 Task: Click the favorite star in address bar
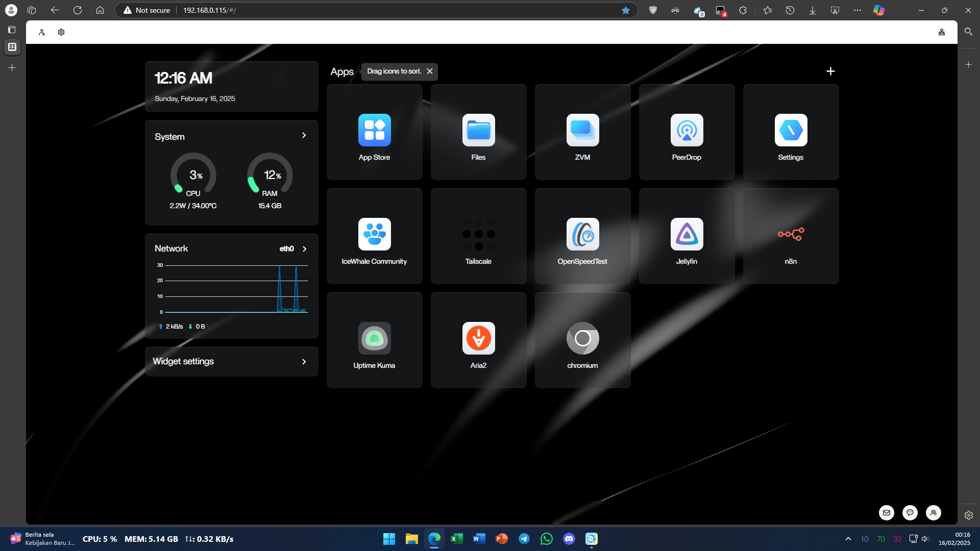[626, 10]
